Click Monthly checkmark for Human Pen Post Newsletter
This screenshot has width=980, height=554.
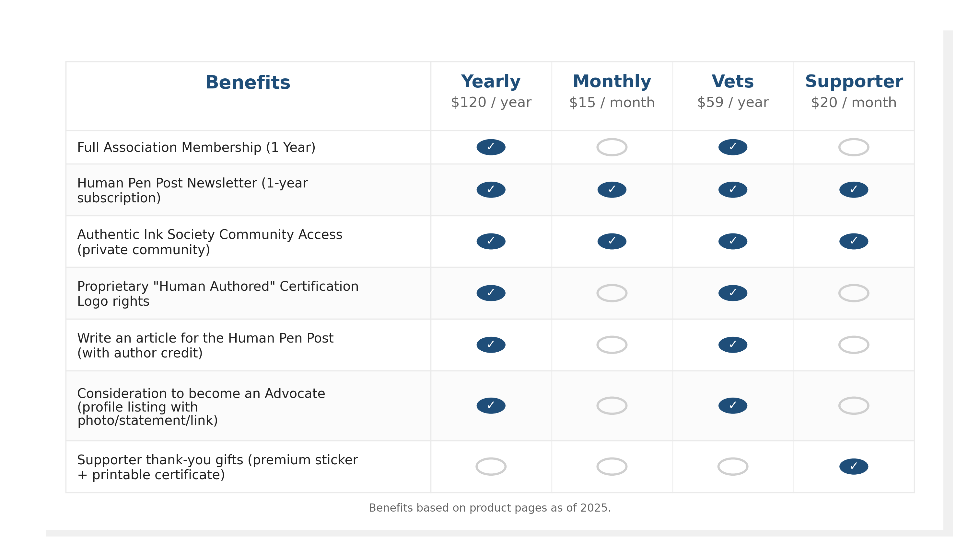point(612,189)
